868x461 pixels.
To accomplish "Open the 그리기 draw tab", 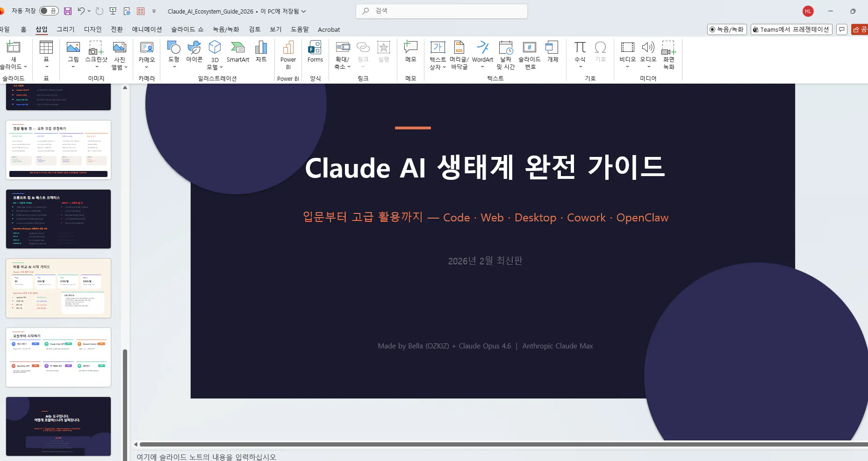I will pyautogui.click(x=65, y=29).
